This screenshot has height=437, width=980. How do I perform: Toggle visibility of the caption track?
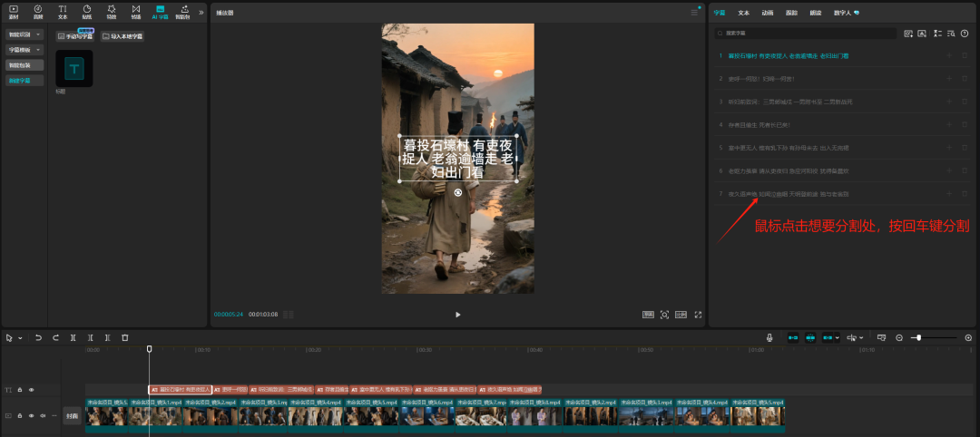point(31,390)
